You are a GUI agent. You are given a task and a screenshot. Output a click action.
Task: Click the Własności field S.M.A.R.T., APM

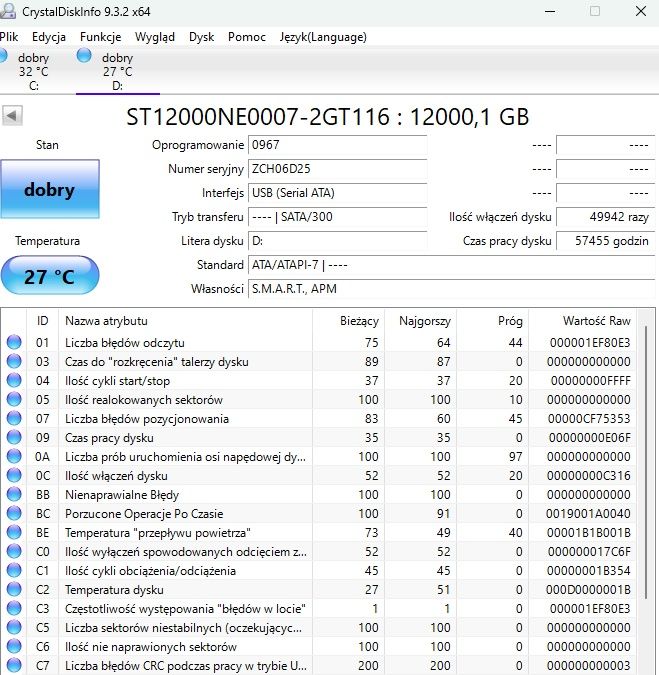452,289
